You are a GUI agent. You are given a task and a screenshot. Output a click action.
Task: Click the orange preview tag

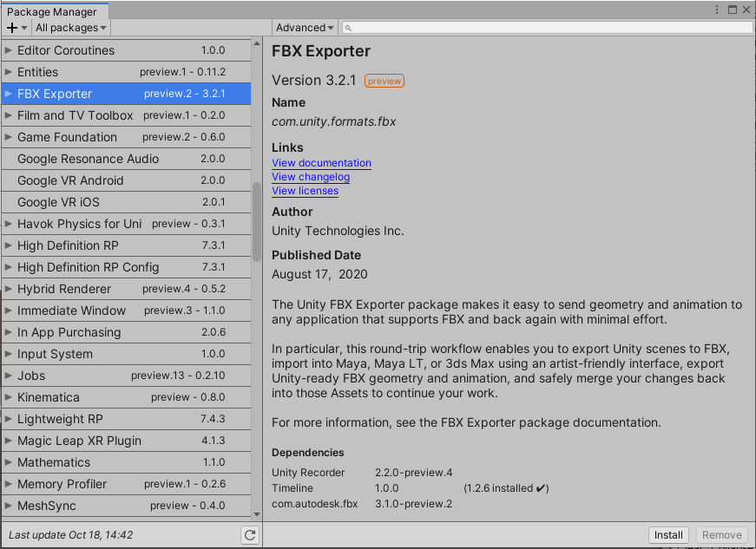(x=385, y=81)
